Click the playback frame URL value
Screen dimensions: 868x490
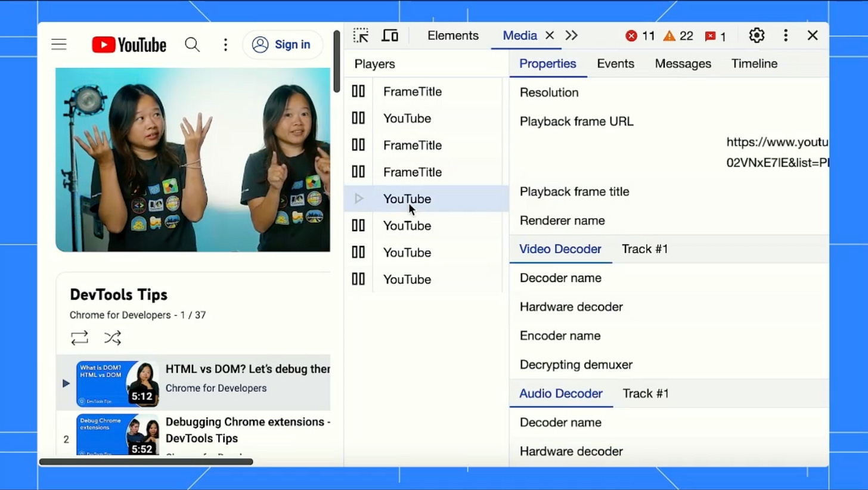(777, 152)
